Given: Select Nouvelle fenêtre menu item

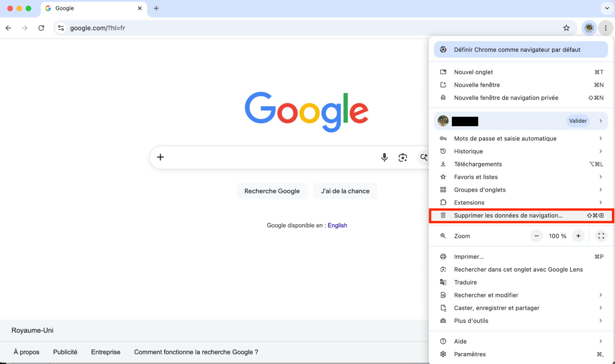Looking at the screenshot, I should pyautogui.click(x=521, y=85).
